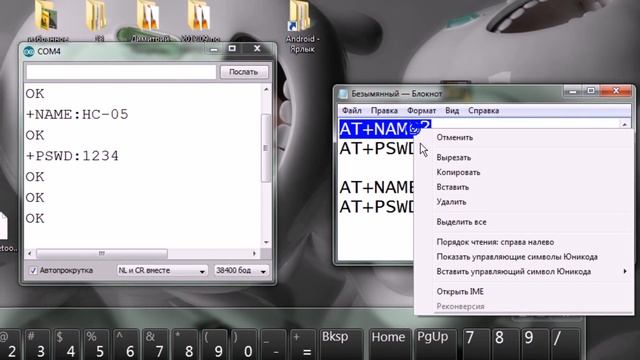Choose Копировать from the context menu

pos(458,172)
